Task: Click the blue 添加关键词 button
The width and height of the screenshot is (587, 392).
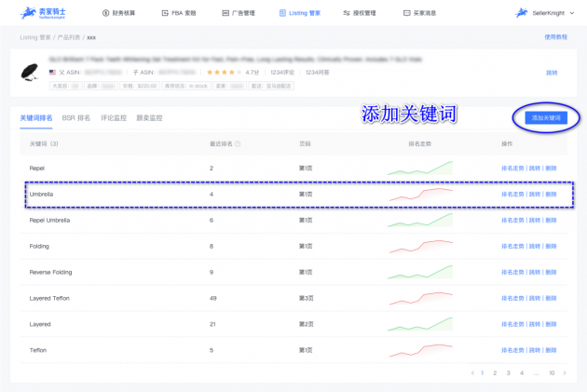Action: (546, 118)
